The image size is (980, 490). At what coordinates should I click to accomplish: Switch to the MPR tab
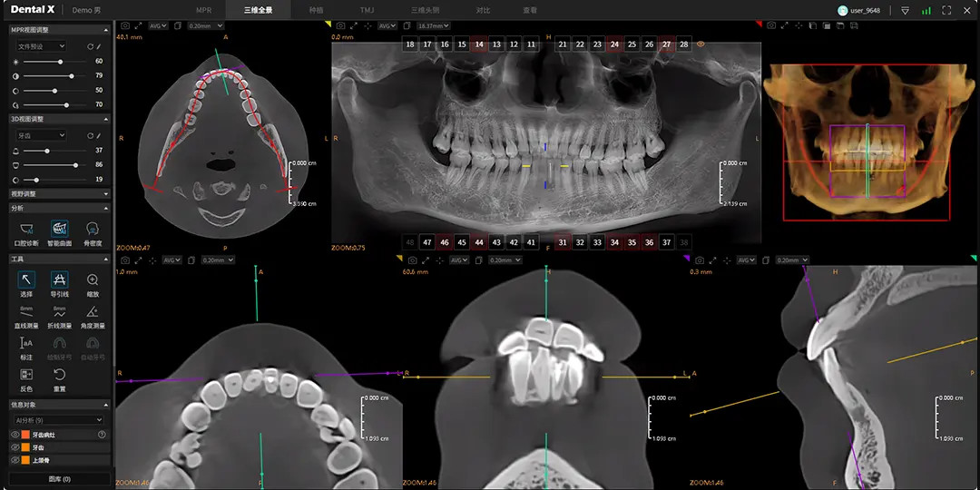point(203,10)
